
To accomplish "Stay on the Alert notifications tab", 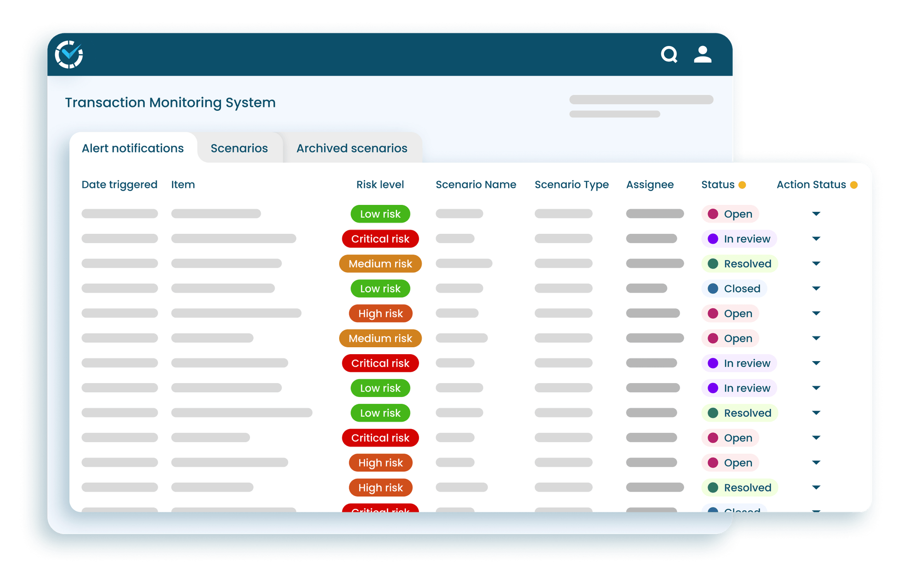I will [x=132, y=148].
